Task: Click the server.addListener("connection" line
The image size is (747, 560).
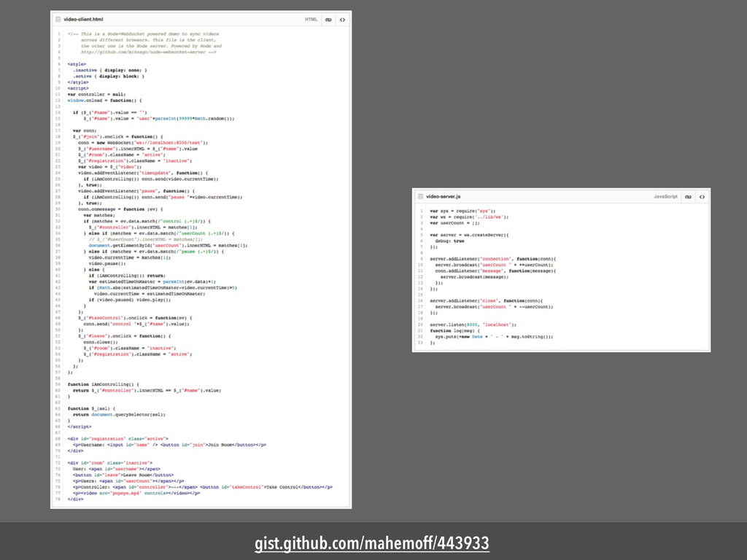Action: pos(493,259)
